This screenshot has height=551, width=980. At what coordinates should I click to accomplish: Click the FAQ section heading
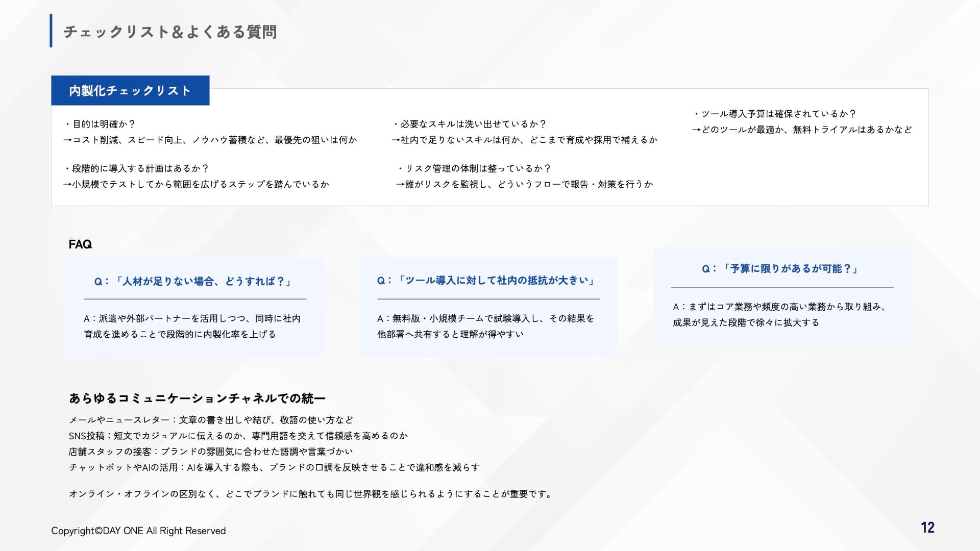tap(80, 244)
